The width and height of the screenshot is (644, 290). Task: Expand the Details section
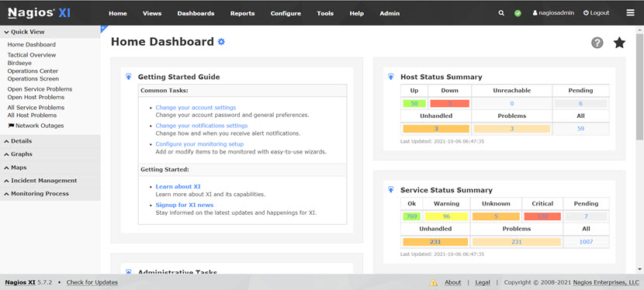click(50, 141)
